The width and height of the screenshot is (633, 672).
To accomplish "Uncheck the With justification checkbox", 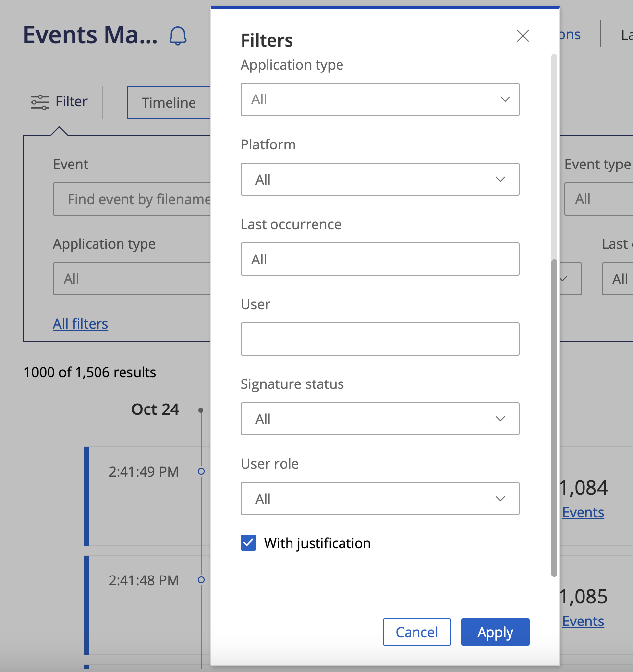I will point(248,543).
